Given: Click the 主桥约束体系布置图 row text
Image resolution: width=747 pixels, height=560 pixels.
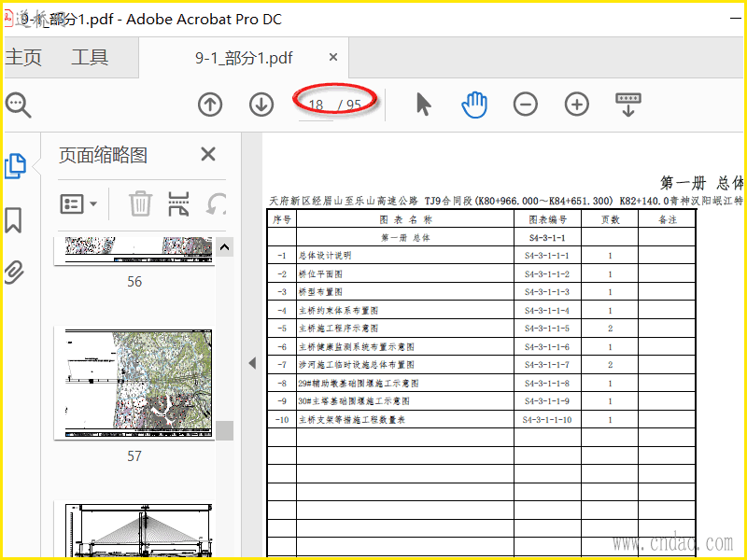Looking at the screenshot, I should point(338,311).
